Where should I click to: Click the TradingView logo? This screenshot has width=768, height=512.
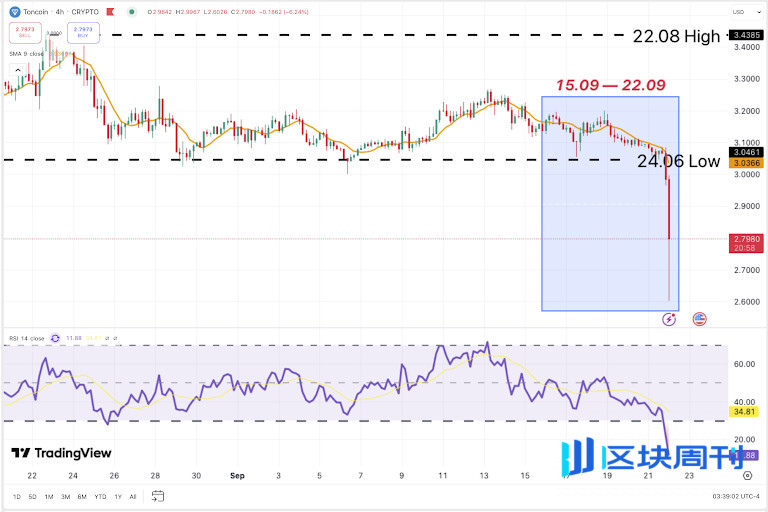61,453
